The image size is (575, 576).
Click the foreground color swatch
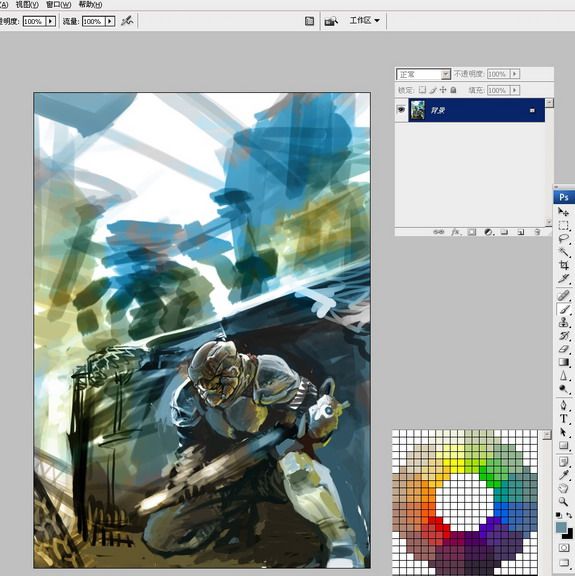[561, 527]
